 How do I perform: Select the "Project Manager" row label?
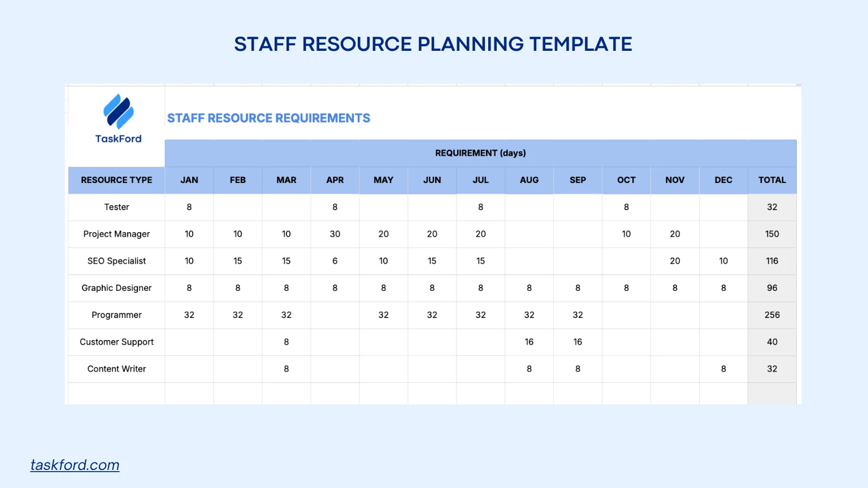(x=116, y=234)
